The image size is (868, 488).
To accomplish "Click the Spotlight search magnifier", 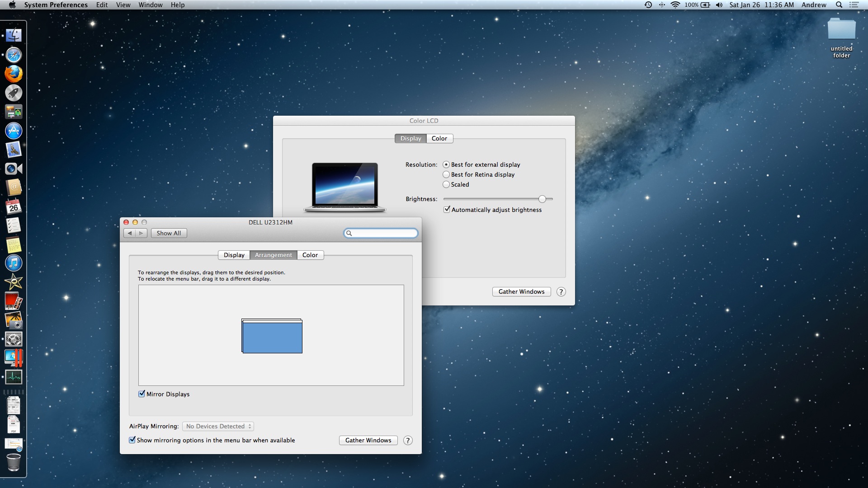I will [839, 5].
